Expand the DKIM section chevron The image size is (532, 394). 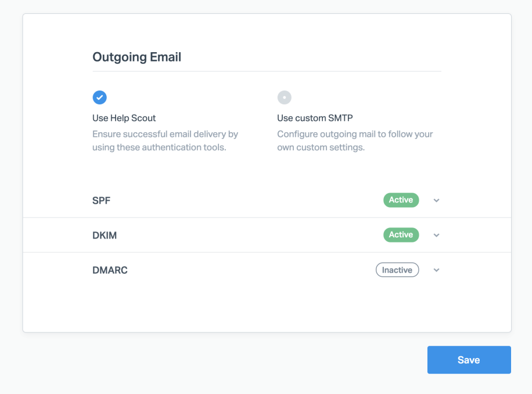pyautogui.click(x=437, y=235)
